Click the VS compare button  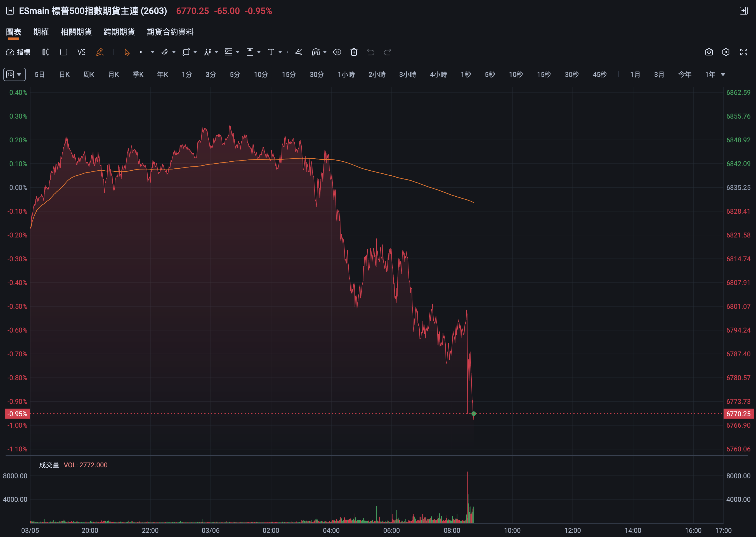[x=81, y=52]
